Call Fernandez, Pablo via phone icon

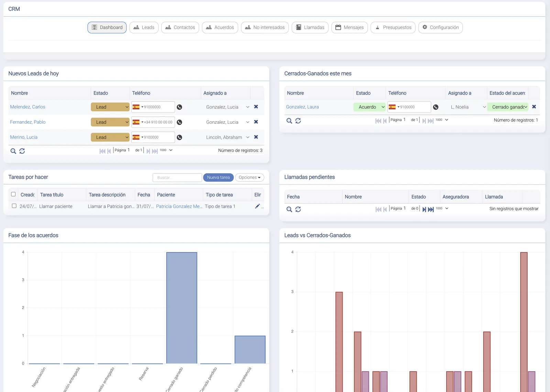pyautogui.click(x=179, y=122)
